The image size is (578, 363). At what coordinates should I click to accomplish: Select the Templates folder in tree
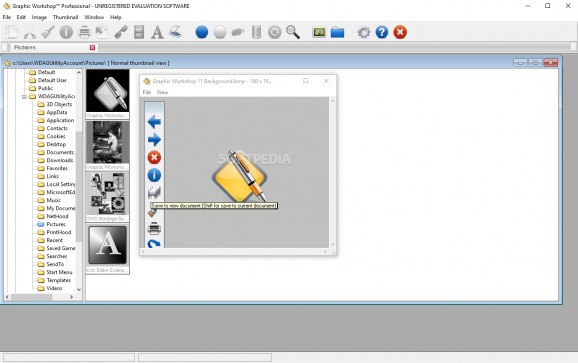point(54,280)
